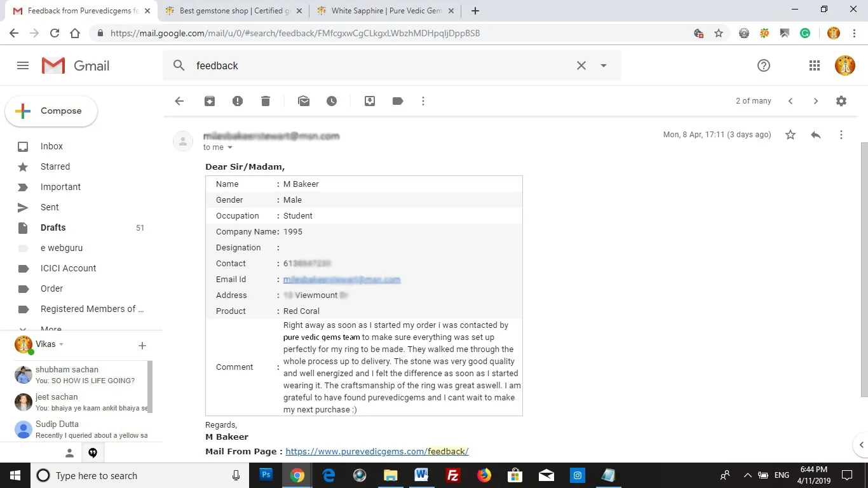Open Gmail settings gear
Screen dimensions: 868x488
pyautogui.click(x=841, y=101)
